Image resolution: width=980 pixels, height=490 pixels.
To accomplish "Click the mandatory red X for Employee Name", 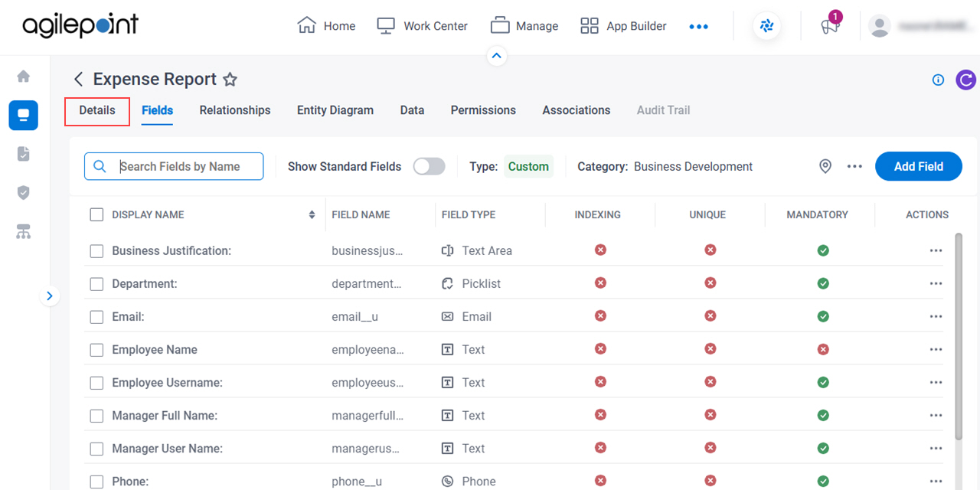I will [x=823, y=349].
